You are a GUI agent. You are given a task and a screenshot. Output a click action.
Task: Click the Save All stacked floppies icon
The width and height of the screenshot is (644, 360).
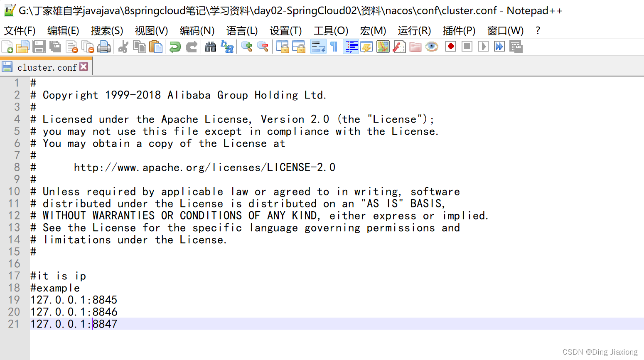[x=55, y=47]
